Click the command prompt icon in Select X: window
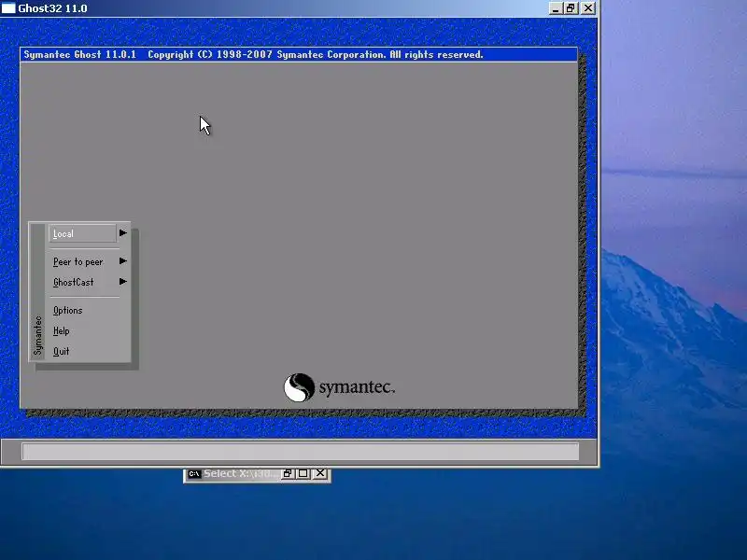747x560 pixels. click(x=194, y=474)
